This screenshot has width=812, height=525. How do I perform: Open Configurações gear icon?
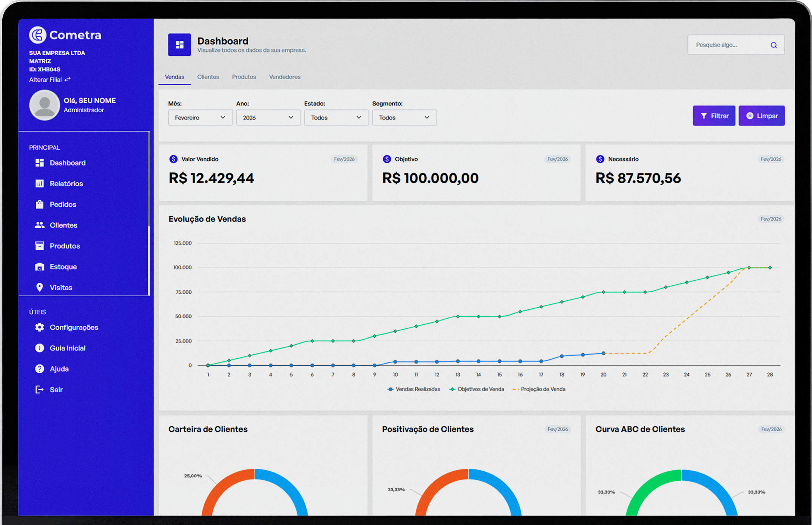tap(40, 327)
